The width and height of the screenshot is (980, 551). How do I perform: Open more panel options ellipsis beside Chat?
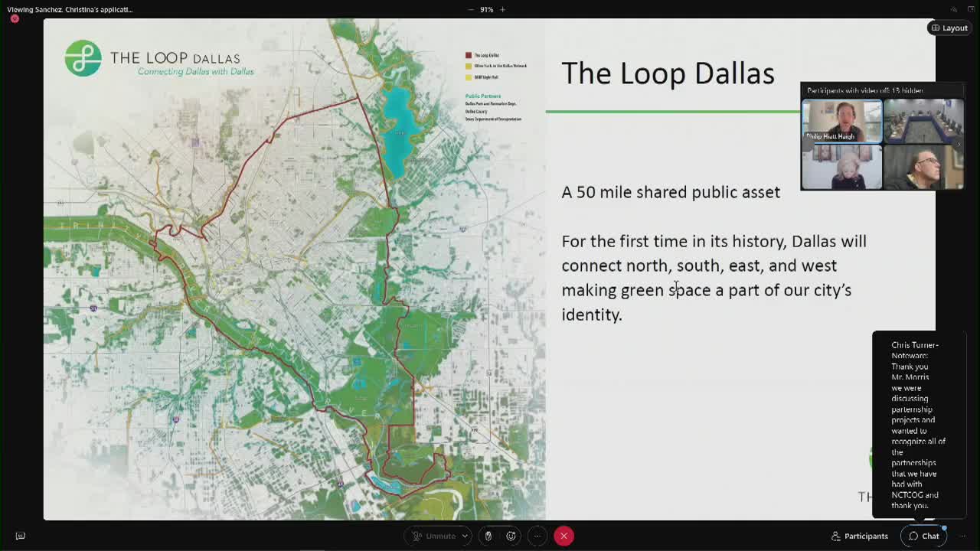(961, 536)
